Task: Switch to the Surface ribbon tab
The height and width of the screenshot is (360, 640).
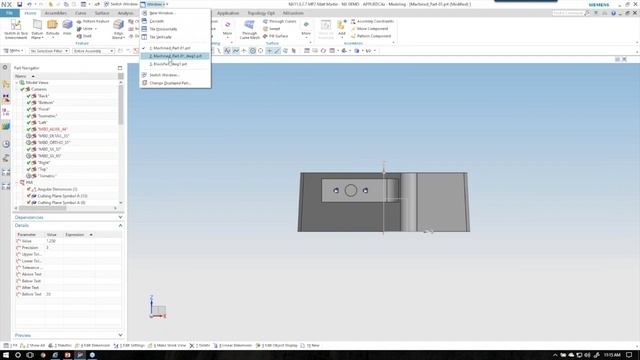Action: tap(102, 13)
